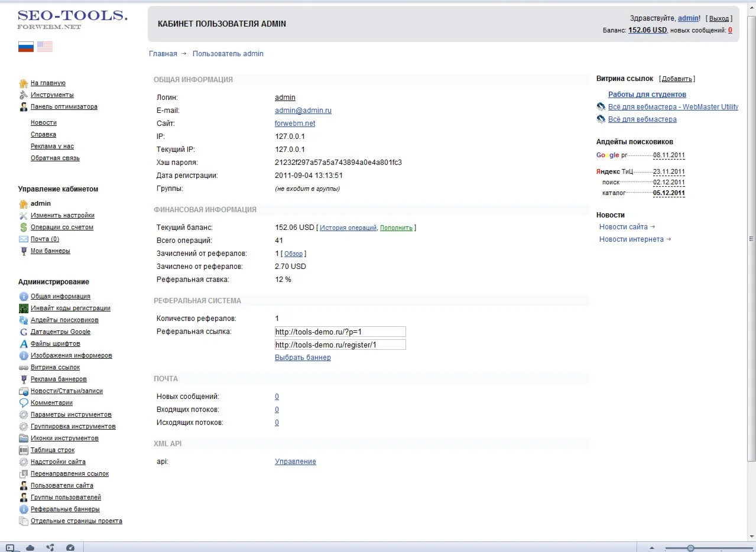Click the Выход logout link
This screenshot has width=756, height=552.
coord(719,19)
